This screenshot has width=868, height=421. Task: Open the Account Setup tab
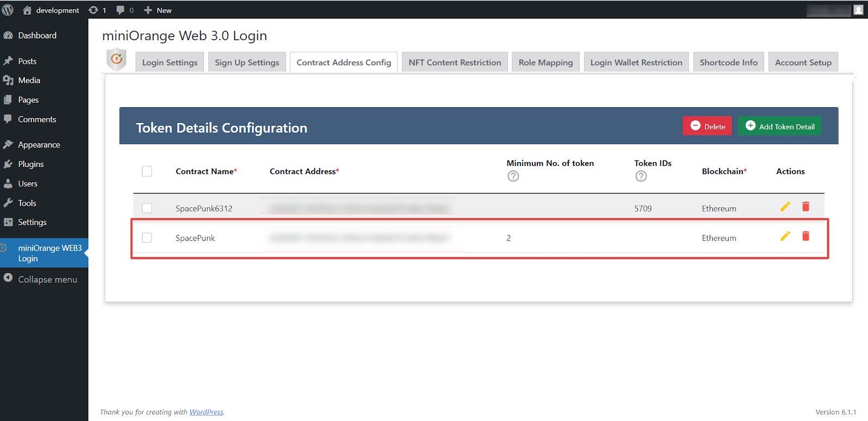803,62
